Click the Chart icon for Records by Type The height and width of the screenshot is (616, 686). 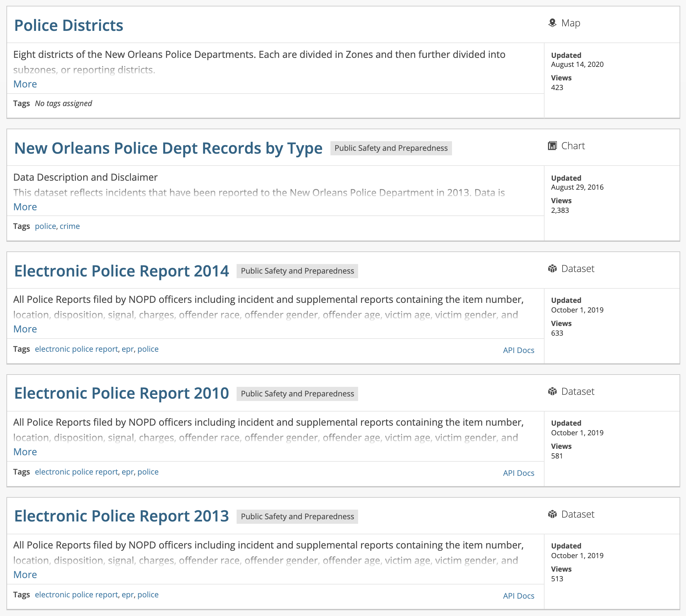tap(552, 146)
